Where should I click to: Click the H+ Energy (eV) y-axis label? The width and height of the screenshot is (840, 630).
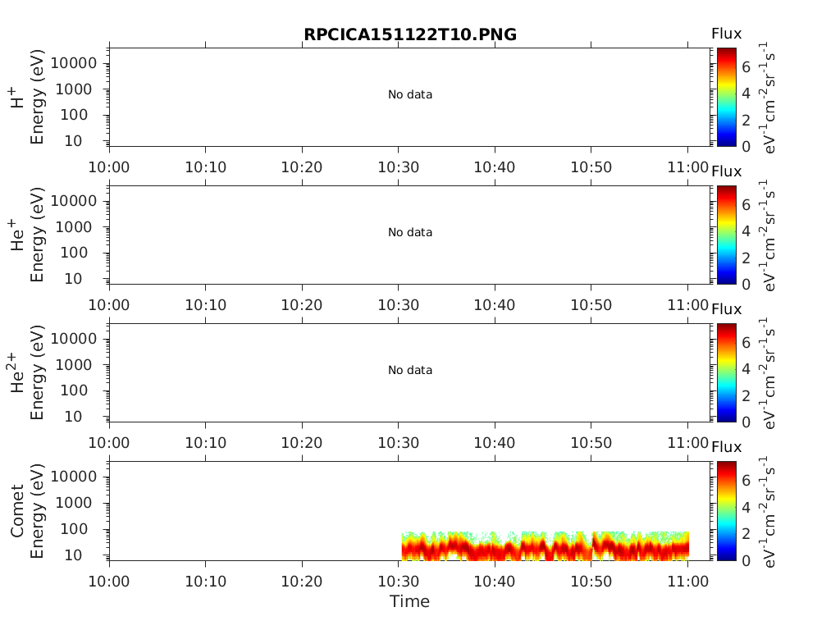(x=26, y=97)
